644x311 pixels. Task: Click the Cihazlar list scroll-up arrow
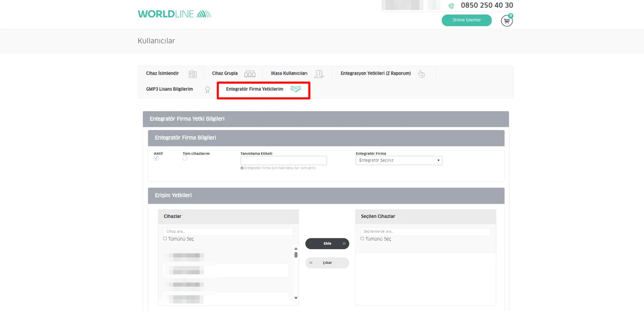click(296, 249)
